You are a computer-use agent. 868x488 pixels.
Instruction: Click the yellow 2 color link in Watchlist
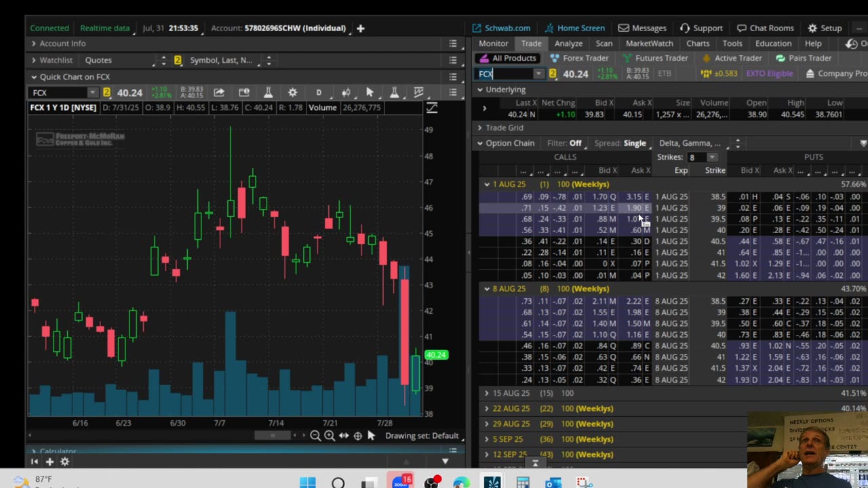pyautogui.click(x=178, y=60)
